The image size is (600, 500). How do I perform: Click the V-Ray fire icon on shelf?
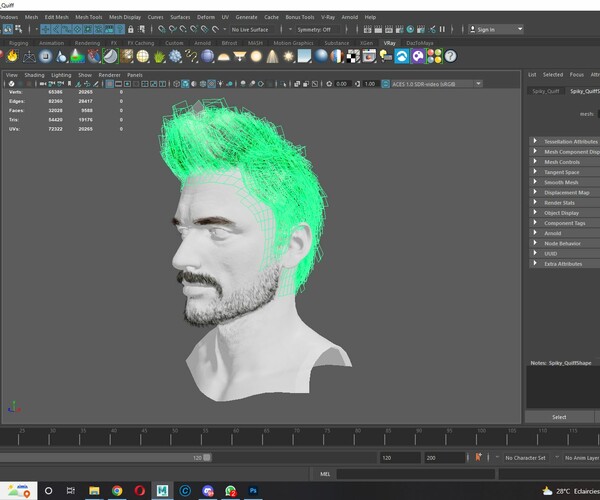[x=13, y=56]
